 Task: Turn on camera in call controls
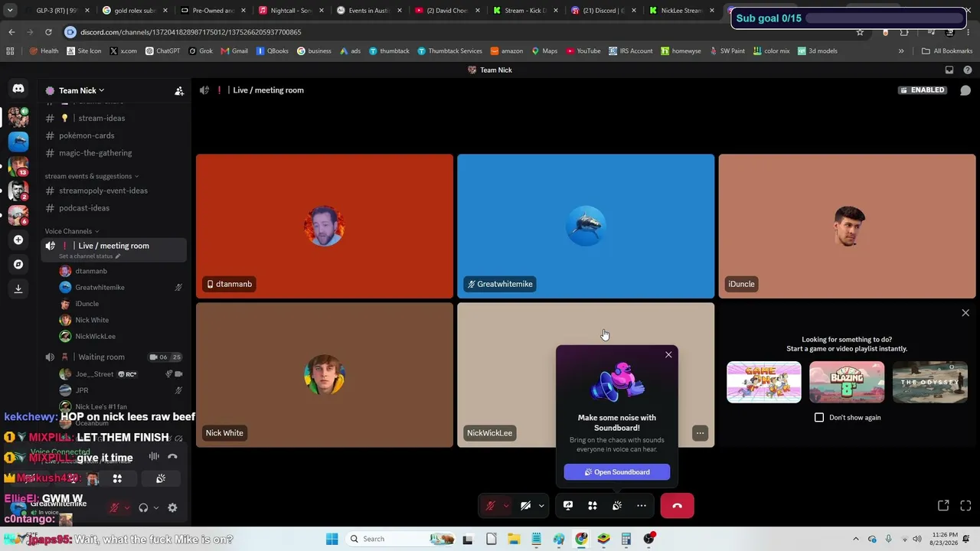[x=525, y=506]
